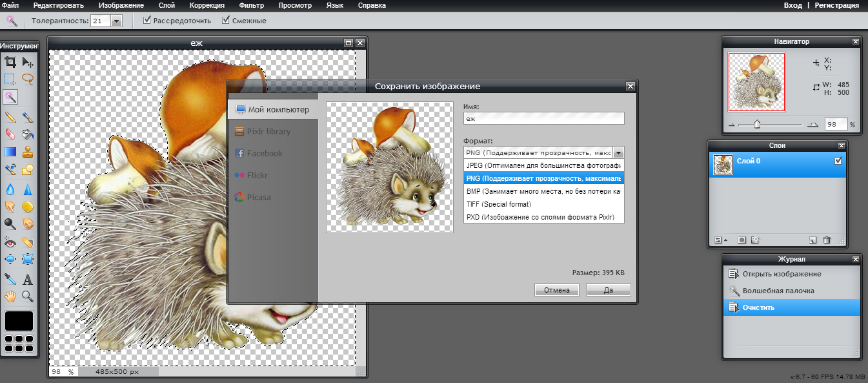
Task: Click the Вход login link
Action: pyautogui.click(x=792, y=5)
